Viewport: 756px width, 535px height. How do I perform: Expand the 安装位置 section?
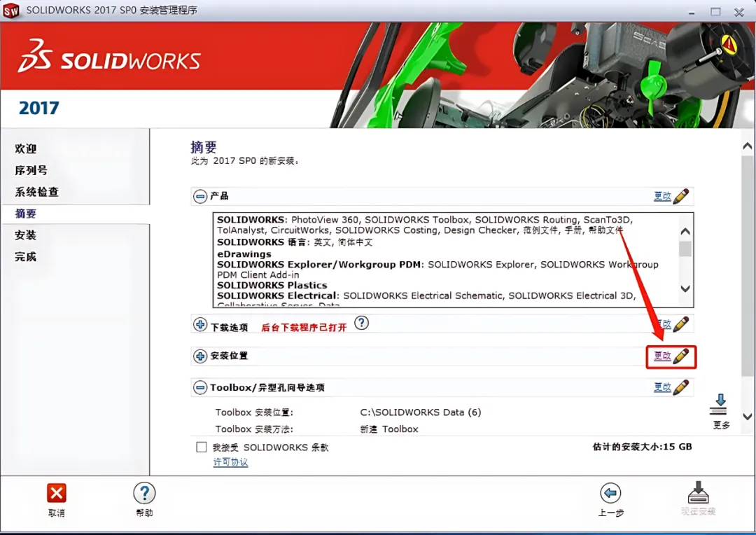point(200,356)
